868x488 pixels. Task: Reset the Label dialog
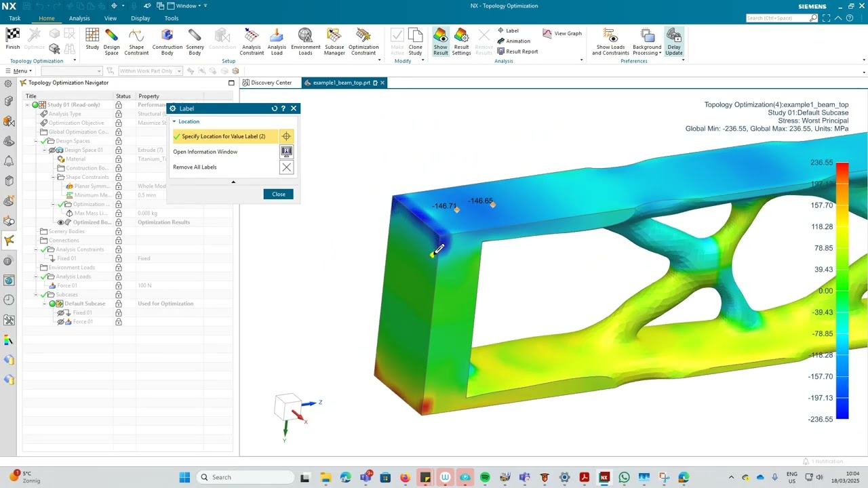275,108
